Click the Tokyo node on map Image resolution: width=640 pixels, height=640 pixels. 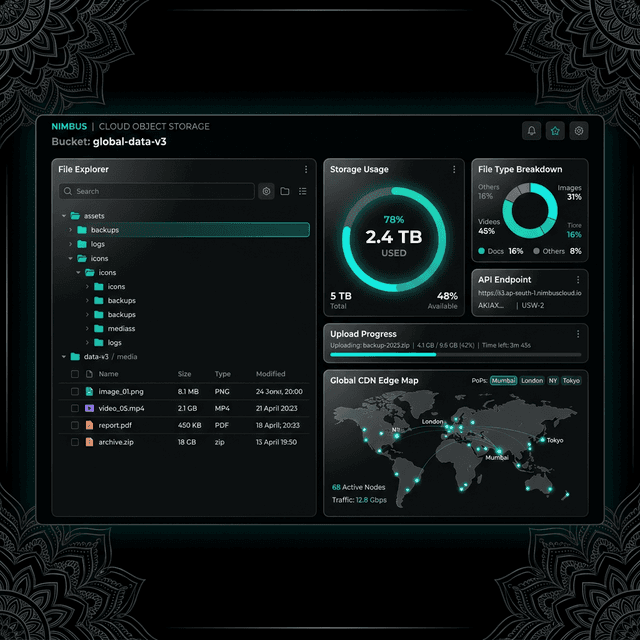pos(542,440)
